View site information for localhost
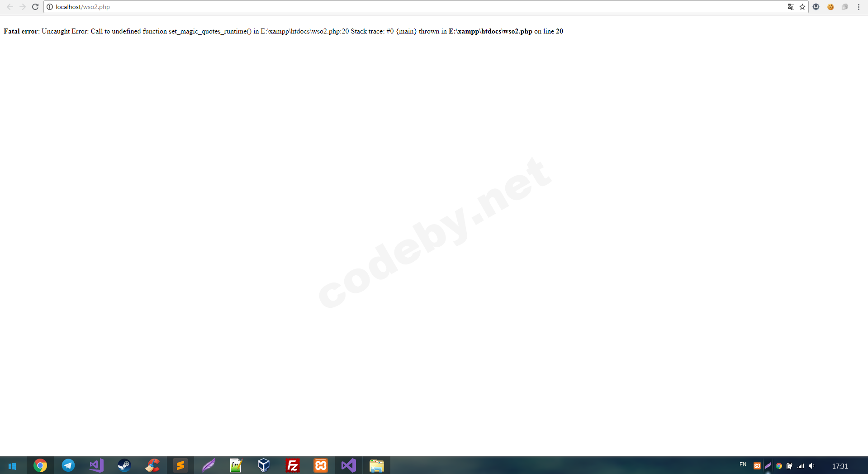The height and width of the screenshot is (474, 868). 50,7
